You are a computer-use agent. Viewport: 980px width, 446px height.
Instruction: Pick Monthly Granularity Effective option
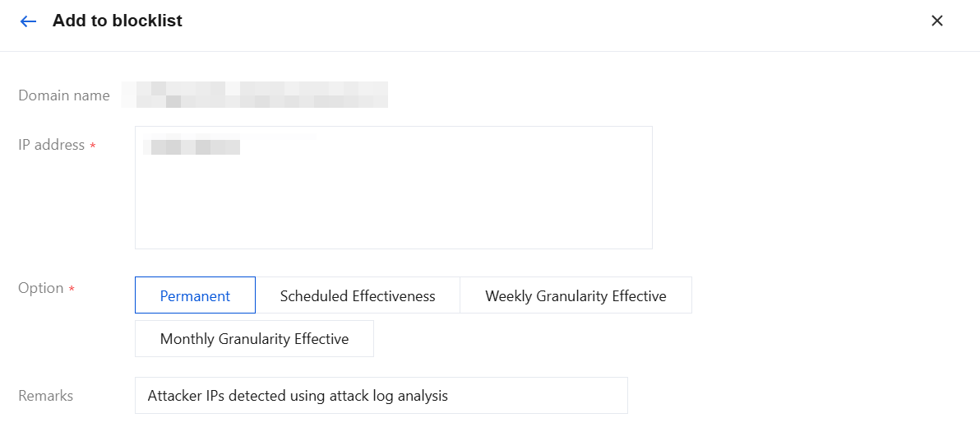coord(254,339)
